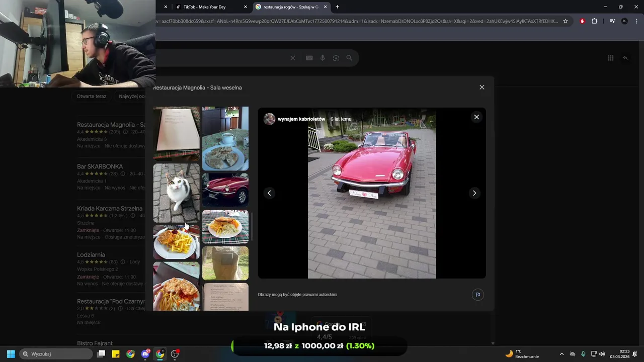Submit search with magnifier icon
Screen dimensions: 644x362
349,58
